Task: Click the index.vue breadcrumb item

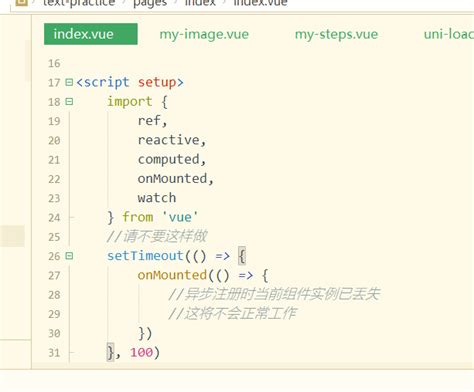Action: click(x=260, y=3)
